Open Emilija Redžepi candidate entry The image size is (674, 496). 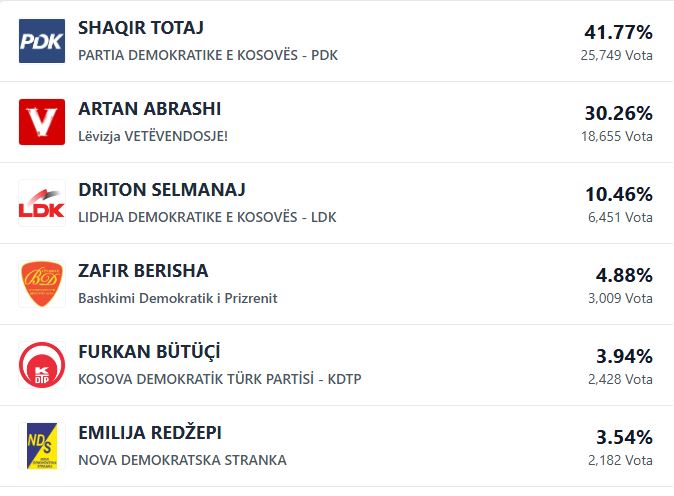(150, 433)
